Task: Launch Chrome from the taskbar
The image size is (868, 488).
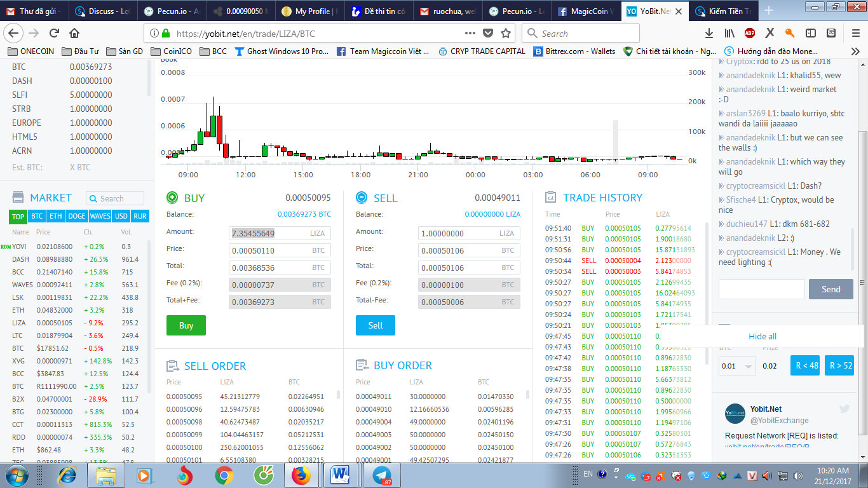Action: click(224, 475)
